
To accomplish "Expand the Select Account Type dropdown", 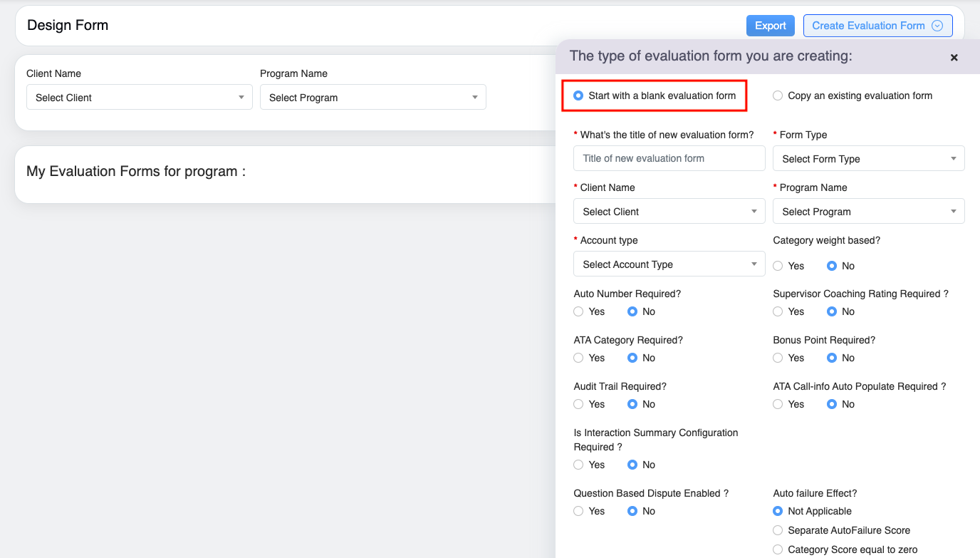I will point(669,264).
